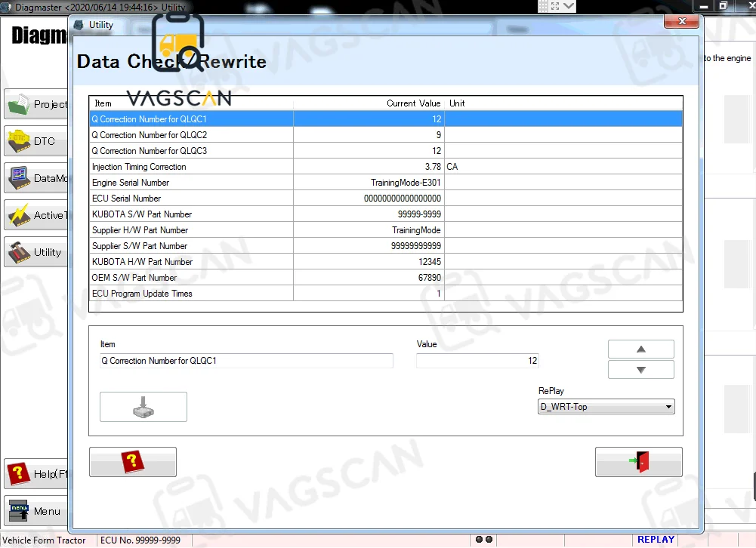
Task: Open the Utility sidebar button
Action: tap(37, 252)
